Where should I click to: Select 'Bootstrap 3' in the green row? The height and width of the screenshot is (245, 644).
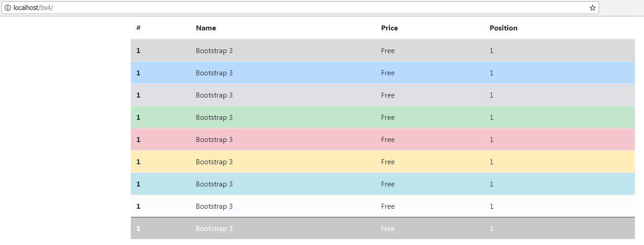pos(214,118)
